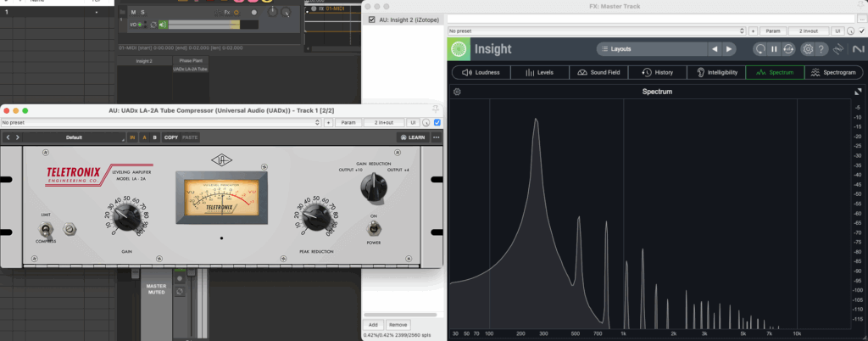Open the LA-2A Default preset dropdown
Viewport: 868px width, 341px height.
[x=74, y=137]
